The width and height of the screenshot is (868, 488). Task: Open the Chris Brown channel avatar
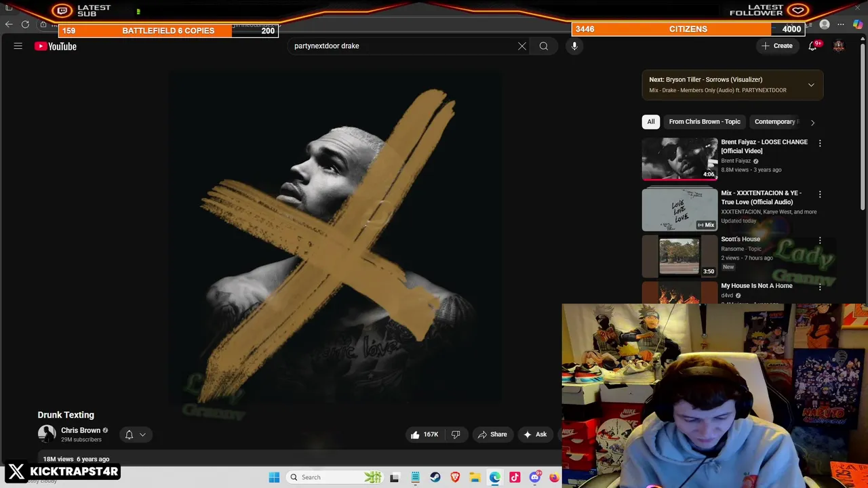pyautogui.click(x=47, y=434)
